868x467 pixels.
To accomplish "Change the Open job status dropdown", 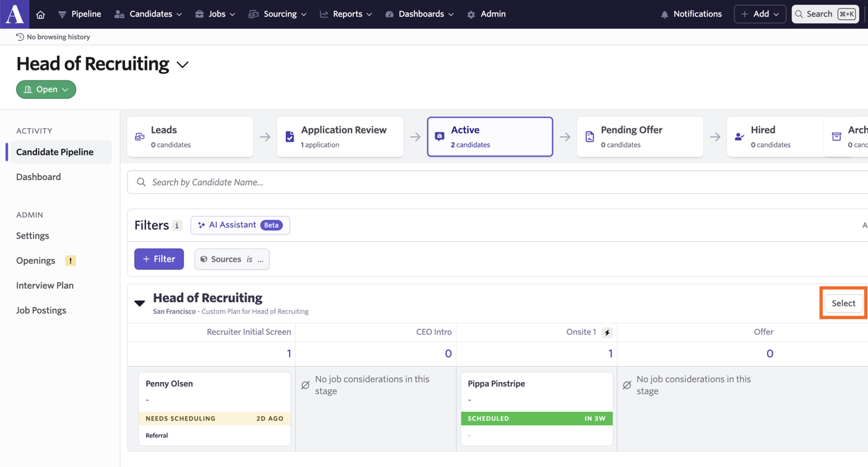I will coord(46,90).
